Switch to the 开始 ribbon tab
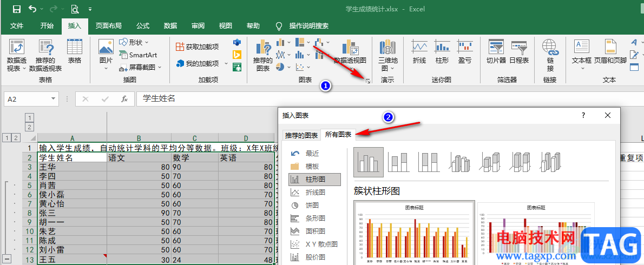Screen dimensions: 644x265 [47, 26]
